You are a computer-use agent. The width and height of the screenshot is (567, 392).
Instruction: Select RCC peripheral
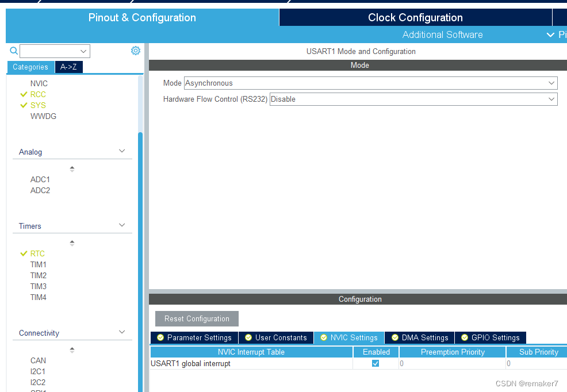(x=38, y=94)
